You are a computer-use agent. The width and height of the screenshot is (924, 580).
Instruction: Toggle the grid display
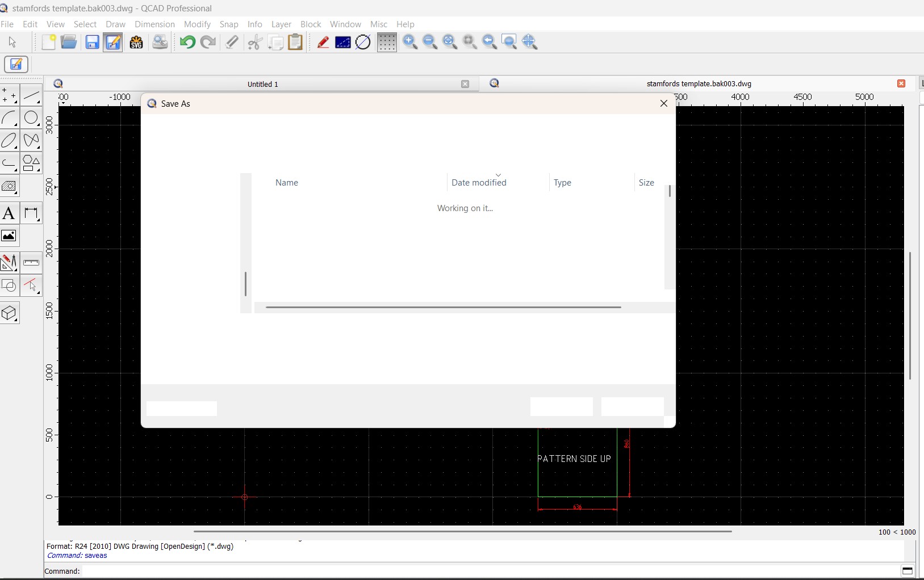click(387, 42)
